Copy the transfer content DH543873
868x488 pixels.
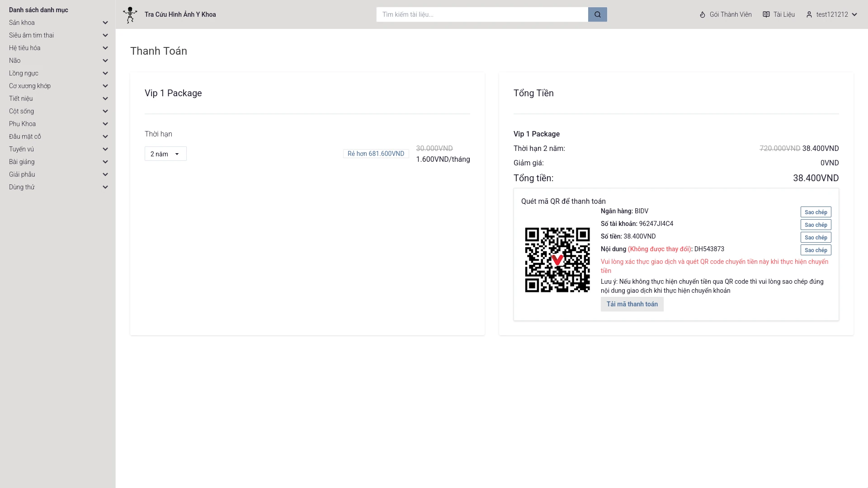click(816, 250)
